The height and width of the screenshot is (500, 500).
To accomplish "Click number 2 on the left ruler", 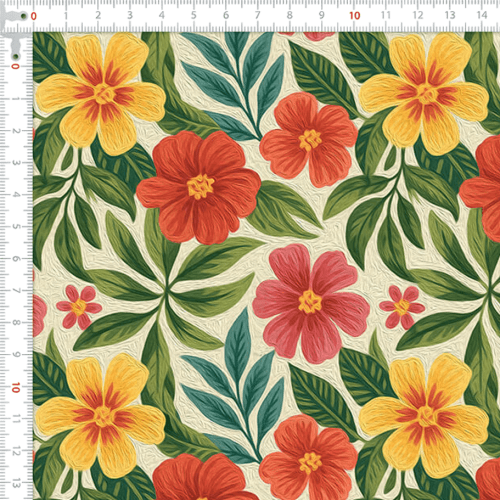I will [15, 131].
